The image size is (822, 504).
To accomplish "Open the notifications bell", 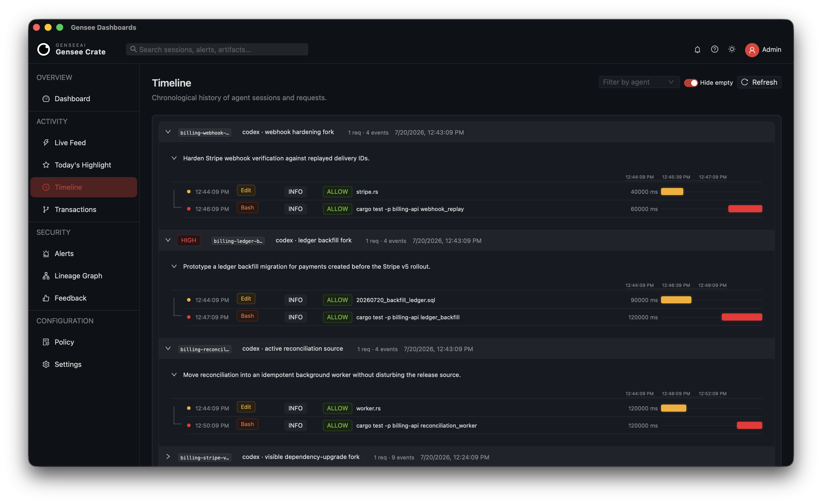I will (x=697, y=49).
